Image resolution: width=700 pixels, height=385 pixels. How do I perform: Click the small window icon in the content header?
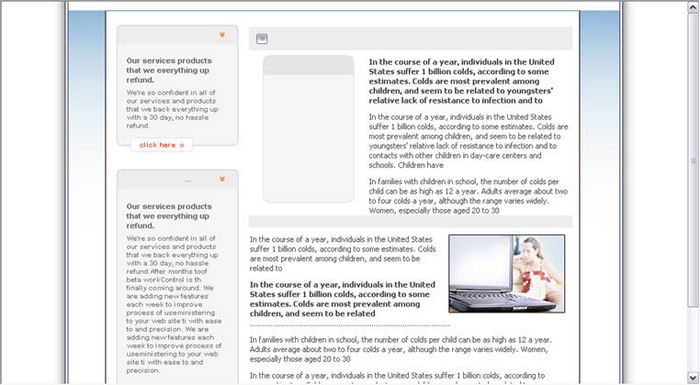pos(262,39)
